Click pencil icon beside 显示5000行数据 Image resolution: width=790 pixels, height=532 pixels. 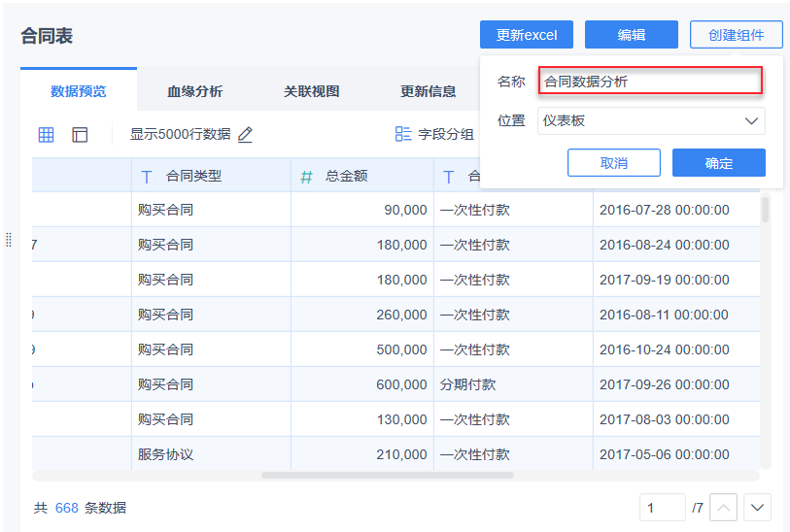pyautogui.click(x=245, y=135)
